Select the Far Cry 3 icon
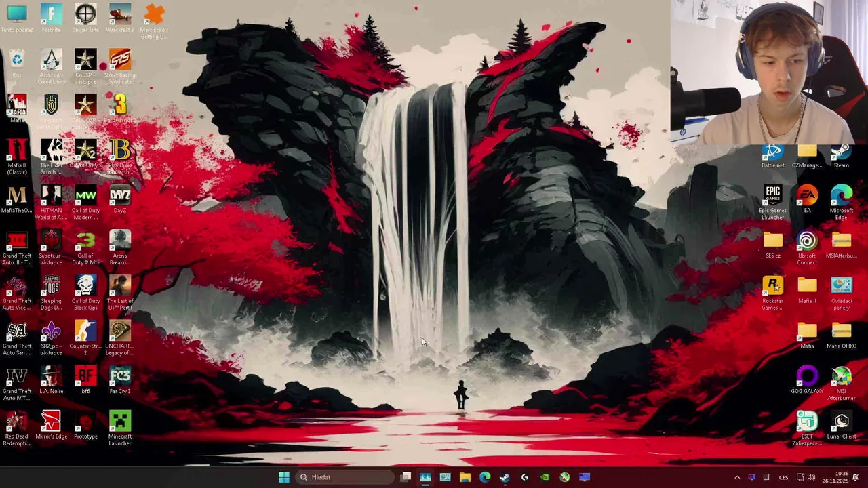 (x=120, y=380)
